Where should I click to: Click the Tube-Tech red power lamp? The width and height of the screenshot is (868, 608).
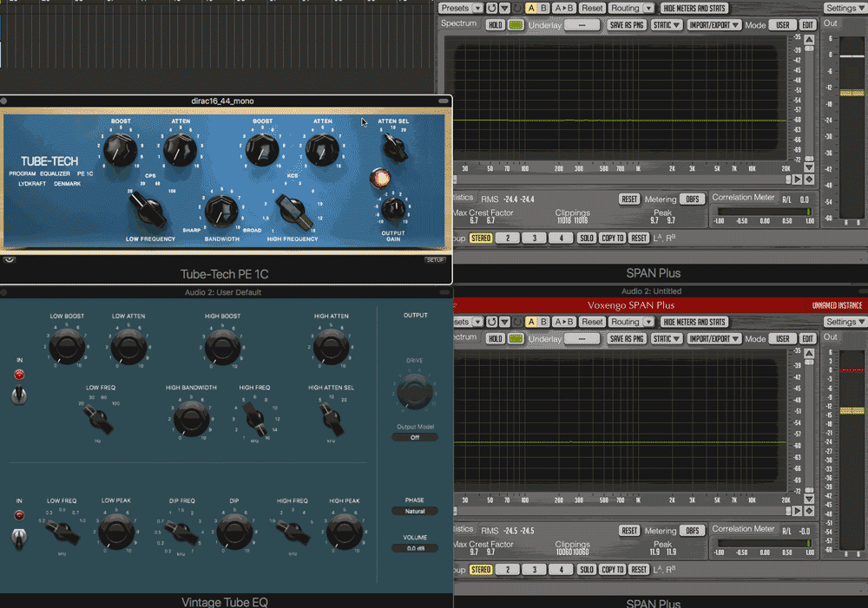pos(381,178)
